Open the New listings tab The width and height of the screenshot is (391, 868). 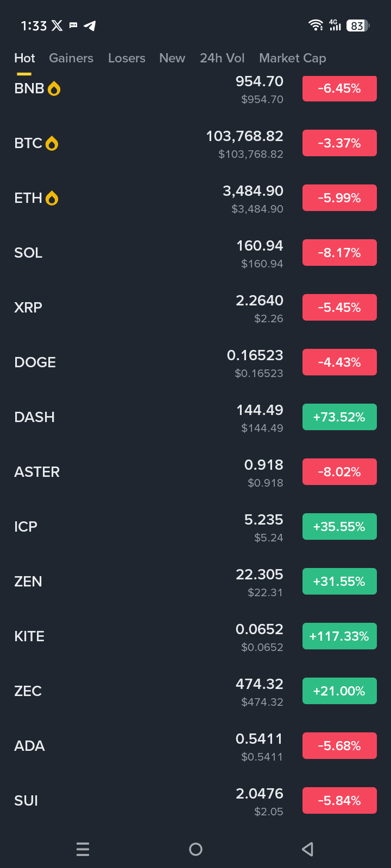point(172,58)
